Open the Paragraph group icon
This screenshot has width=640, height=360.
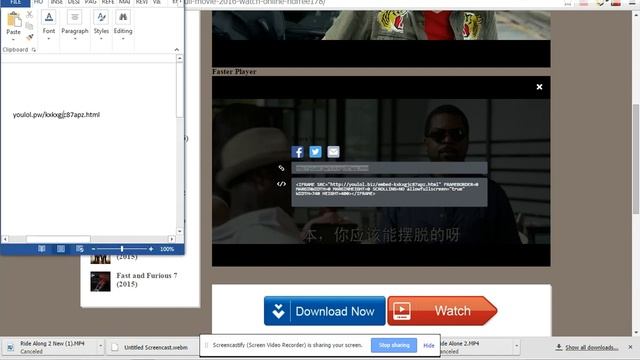[75, 17]
